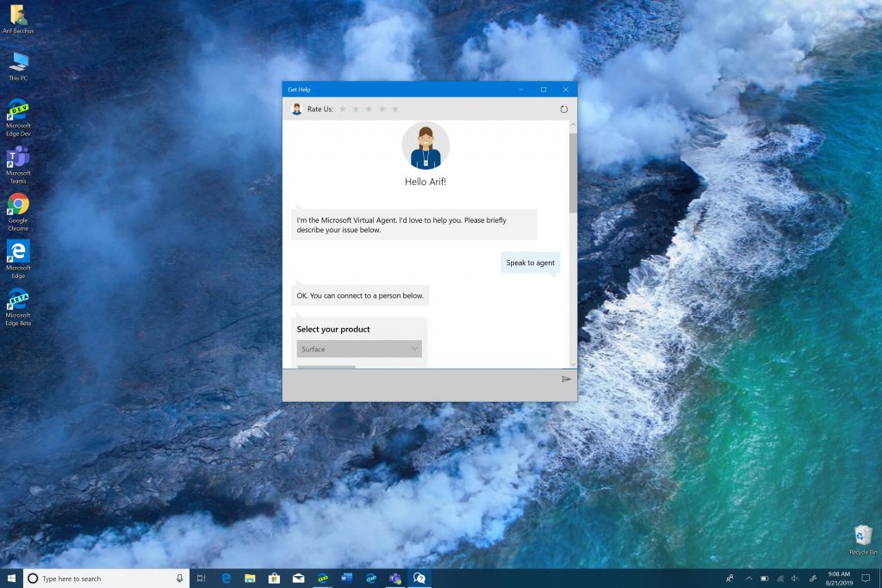
Task: Select the "Speak to agent" reply
Action: click(x=530, y=262)
